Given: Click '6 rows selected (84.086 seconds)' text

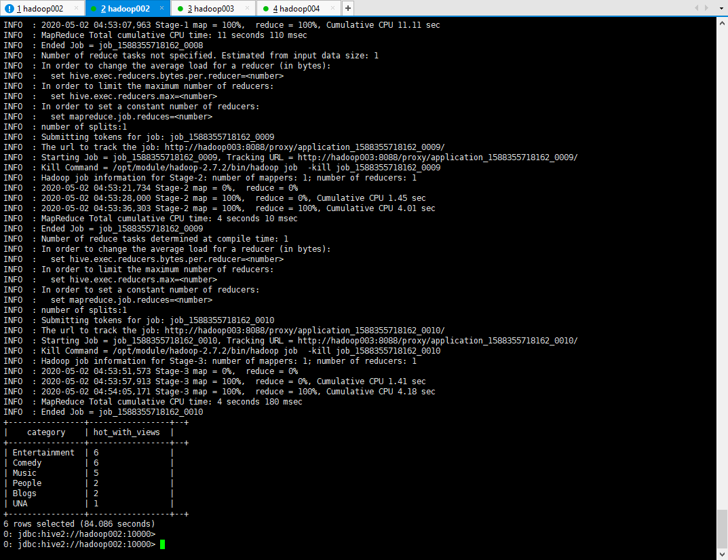Looking at the screenshot, I should [79, 524].
